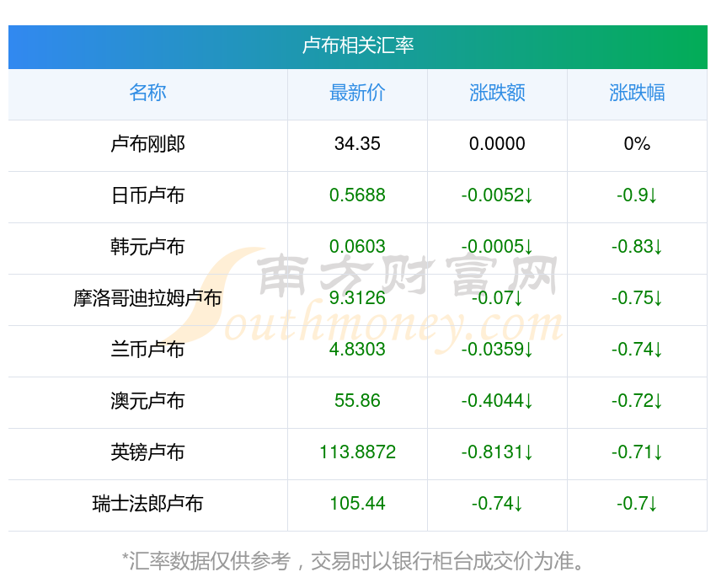Viewport: 716px width, 588px height.
Task: Click the percentage -0.71↓
Action: [637, 452]
